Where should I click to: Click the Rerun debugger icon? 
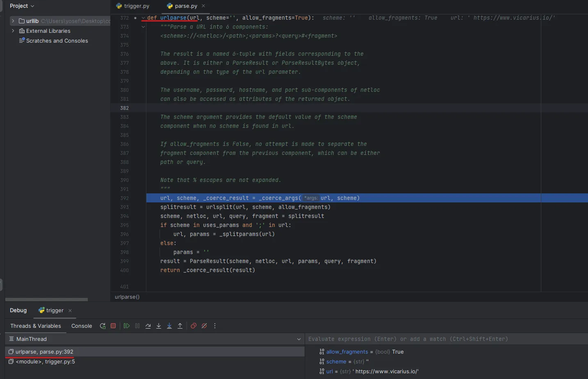[103, 326]
